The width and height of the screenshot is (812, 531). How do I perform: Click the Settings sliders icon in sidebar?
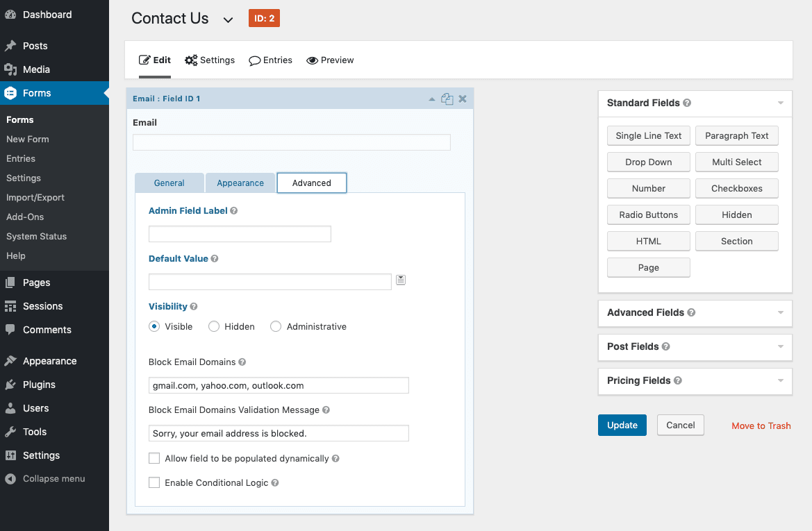point(10,455)
